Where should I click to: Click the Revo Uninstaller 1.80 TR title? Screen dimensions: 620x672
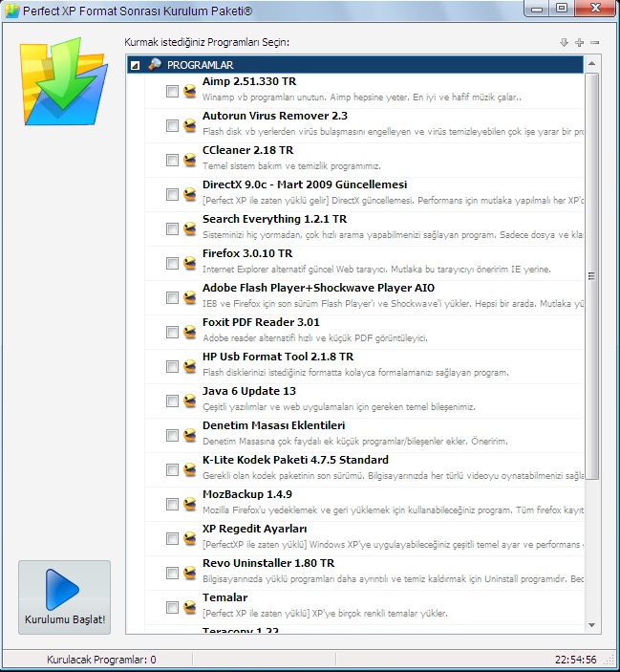(x=268, y=563)
